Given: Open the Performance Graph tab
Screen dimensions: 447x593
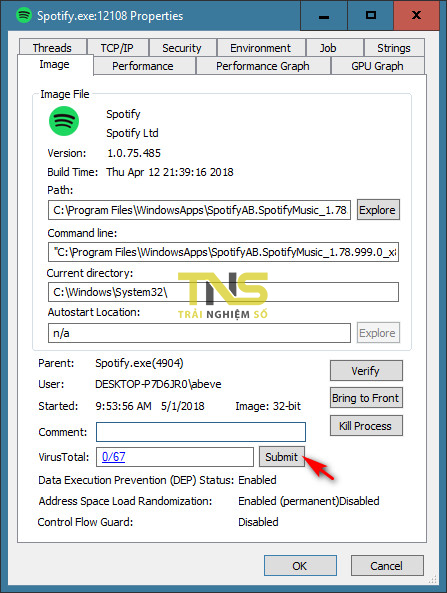Looking at the screenshot, I should click(263, 66).
